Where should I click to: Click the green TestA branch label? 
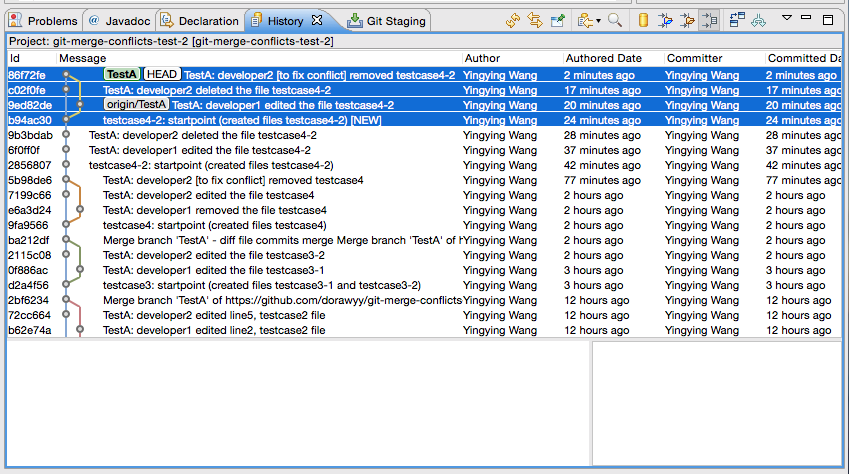(121, 75)
